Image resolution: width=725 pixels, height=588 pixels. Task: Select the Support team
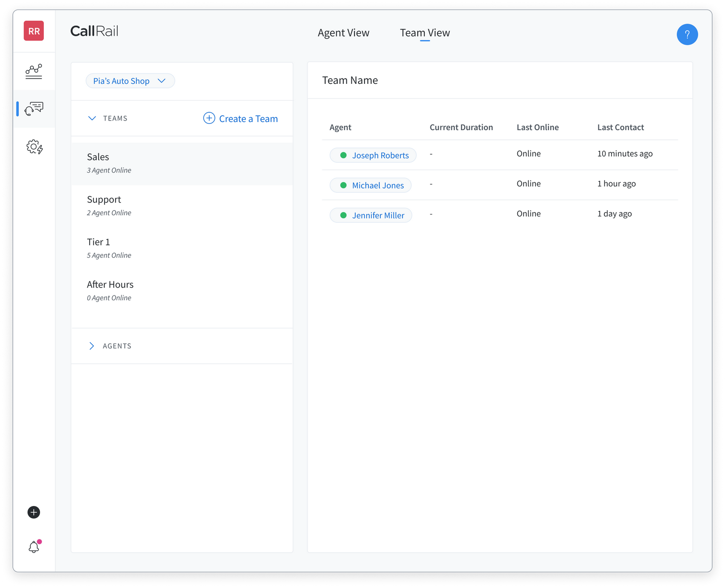pyautogui.click(x=104, y=205)
